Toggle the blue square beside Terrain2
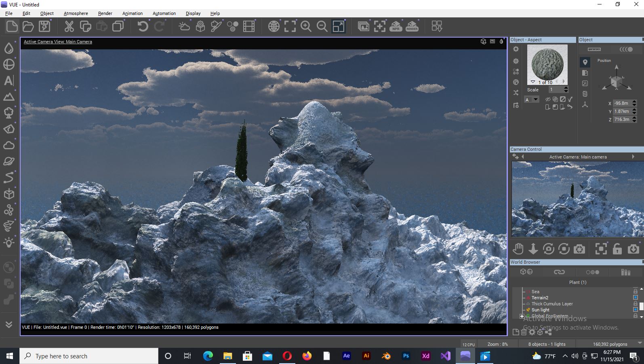 coord(636,297)
